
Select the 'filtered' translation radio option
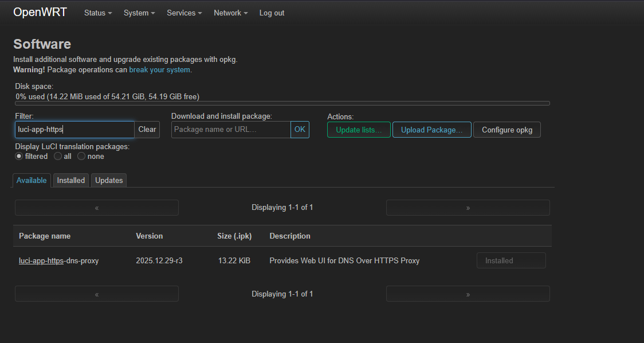(19, 156)
